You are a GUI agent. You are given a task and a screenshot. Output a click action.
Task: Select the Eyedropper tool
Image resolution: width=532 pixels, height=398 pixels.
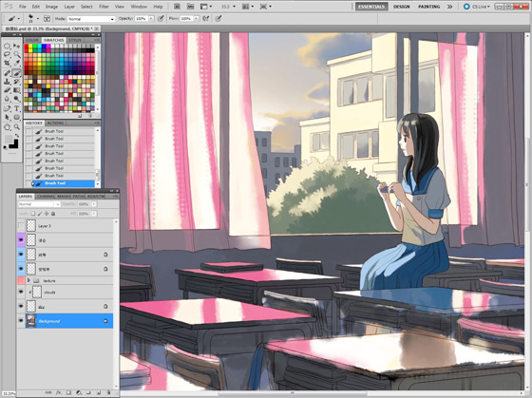[x=17, y=63]
